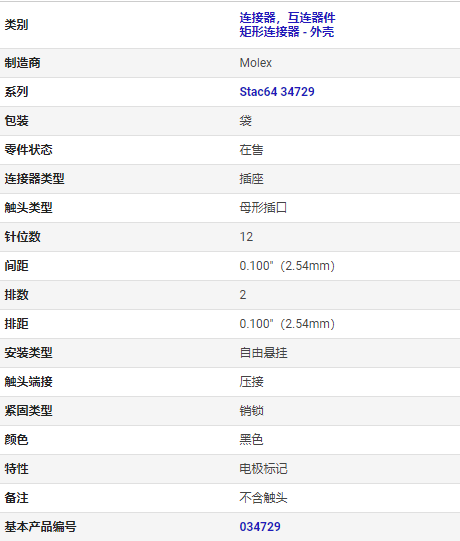Click the 紧固类型 value 销锁
The height and width of the screenshot is (541, 460).
[252, 411]
